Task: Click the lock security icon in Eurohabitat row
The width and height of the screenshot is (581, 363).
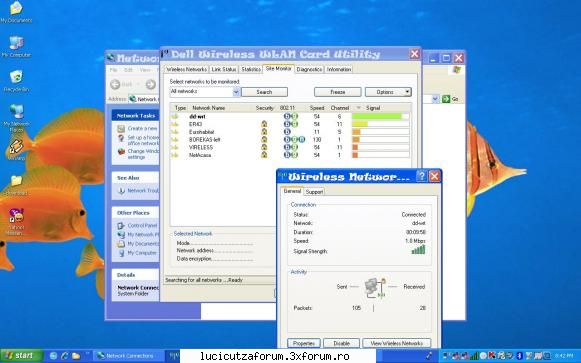Action: (x=264, y=132)
